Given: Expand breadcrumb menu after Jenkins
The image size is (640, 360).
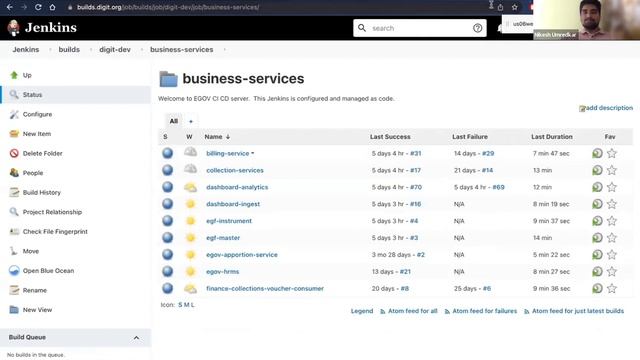Looking at the screenshot, I should click(50, 49).
